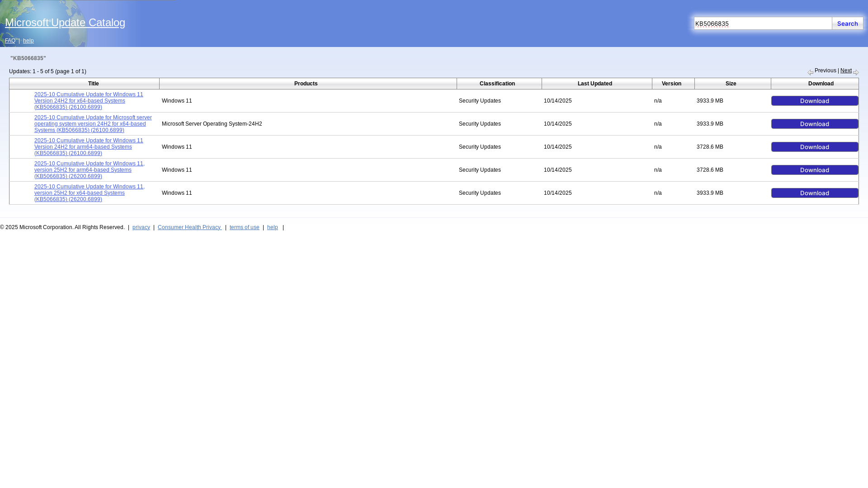Viewport: 868px width, 488px height.
Task: Focus the KB5066835 search input field
Action: coord(763,23)
